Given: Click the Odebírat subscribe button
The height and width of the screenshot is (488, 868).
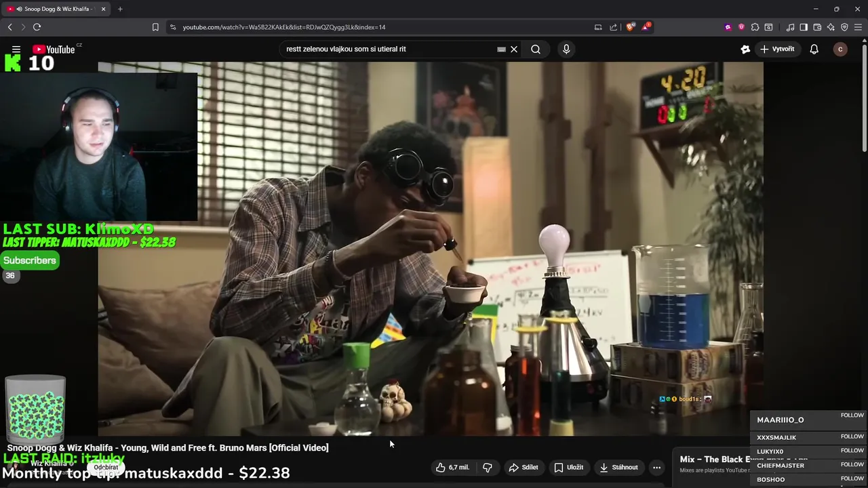Looking at the screenshot, I should pos(106,467).
